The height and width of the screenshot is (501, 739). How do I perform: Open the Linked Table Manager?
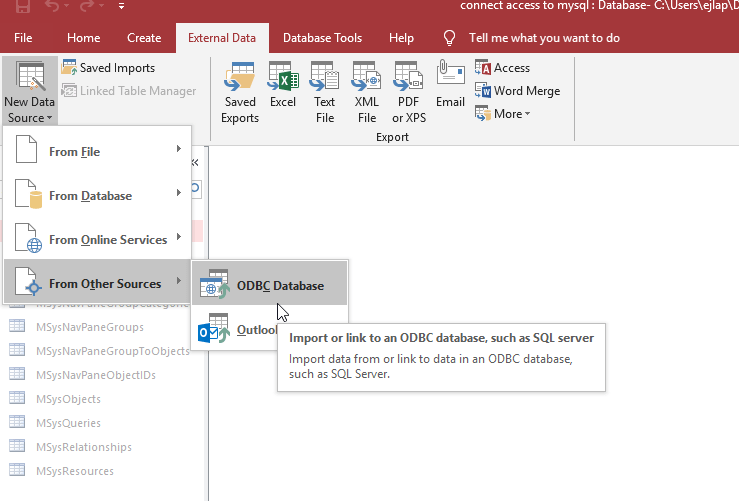[128, 90]
